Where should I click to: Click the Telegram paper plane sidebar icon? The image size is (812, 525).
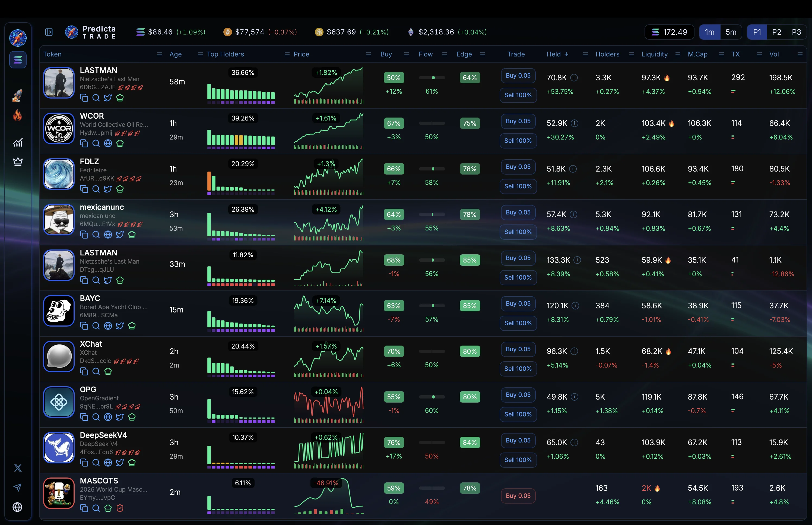point(18,487)
